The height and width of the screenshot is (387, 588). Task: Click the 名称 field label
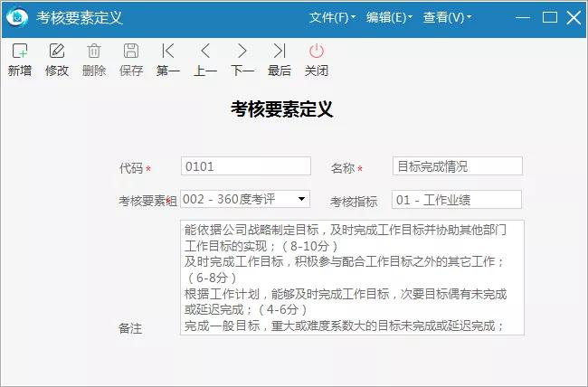[x=342, y=168]
